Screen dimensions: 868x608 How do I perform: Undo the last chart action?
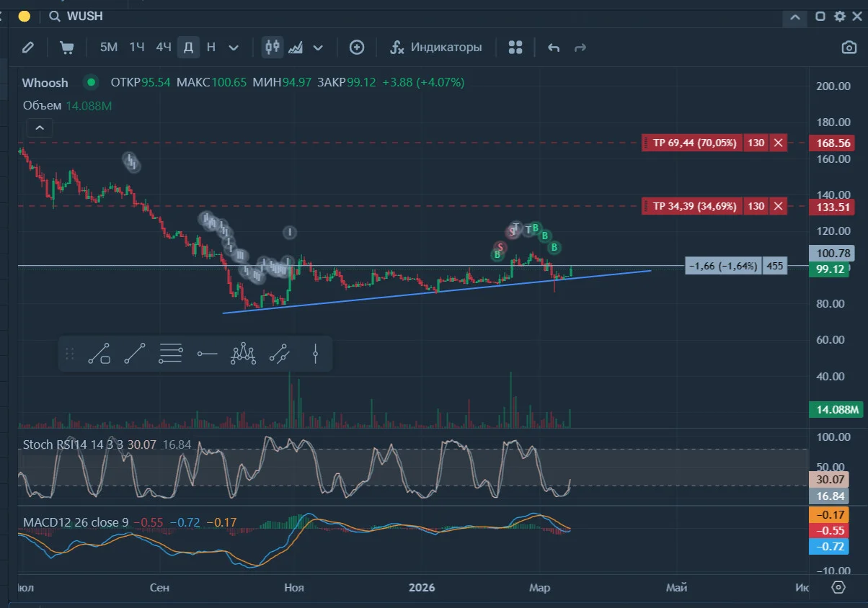[x=554, y=48]
